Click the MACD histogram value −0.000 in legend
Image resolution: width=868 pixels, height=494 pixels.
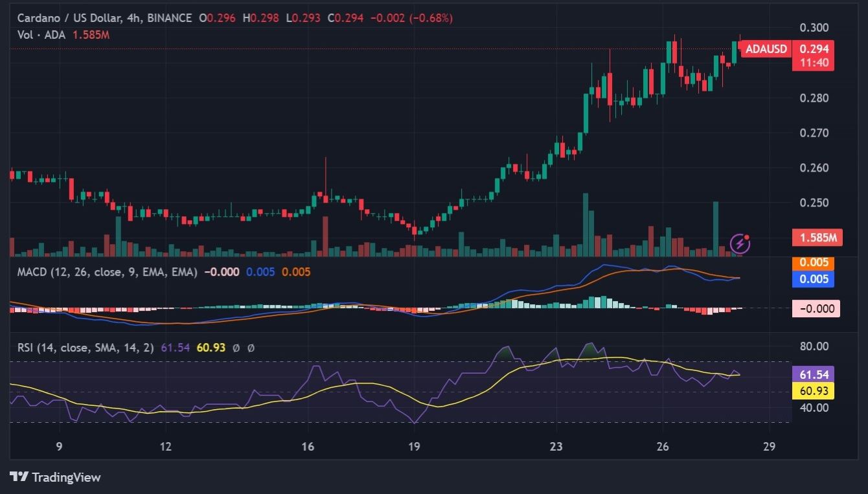[222, 272]
